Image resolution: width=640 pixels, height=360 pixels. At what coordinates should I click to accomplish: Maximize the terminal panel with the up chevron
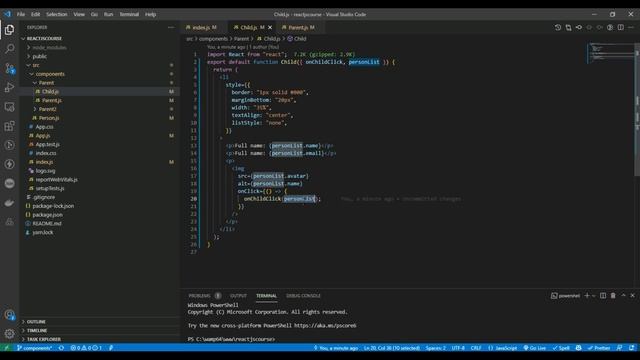tap(623, 296)
